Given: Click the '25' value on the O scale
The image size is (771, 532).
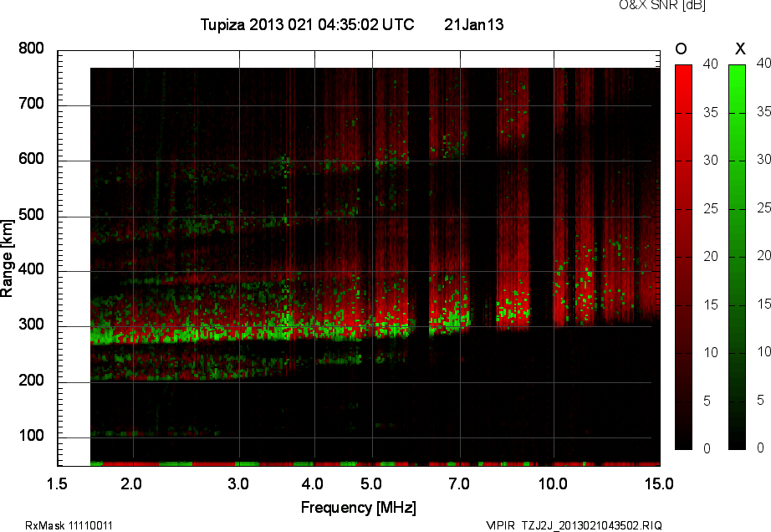Looking at the screenshot, I should click(711, 209).
